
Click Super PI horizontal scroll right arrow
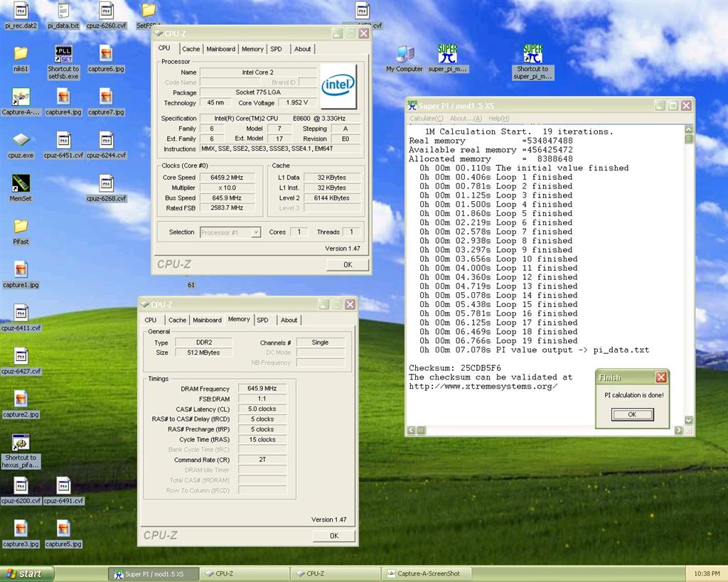(679, 430)
